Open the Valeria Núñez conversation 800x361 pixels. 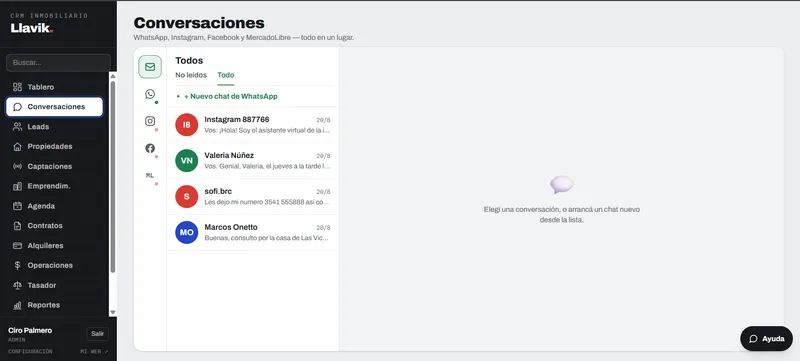click(x=253, y=161)
